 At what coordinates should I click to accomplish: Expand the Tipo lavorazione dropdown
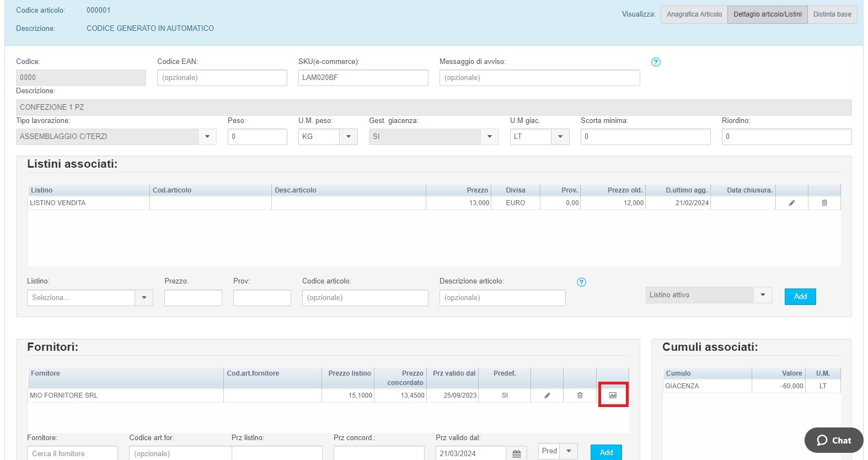[207, 137]
